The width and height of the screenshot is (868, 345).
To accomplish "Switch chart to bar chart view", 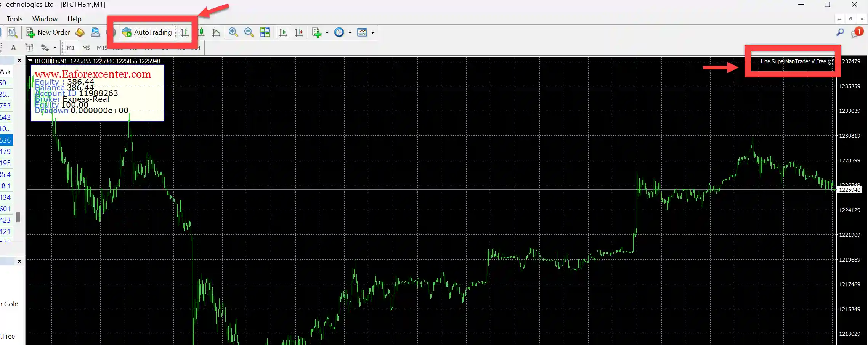I will [185, 33].
